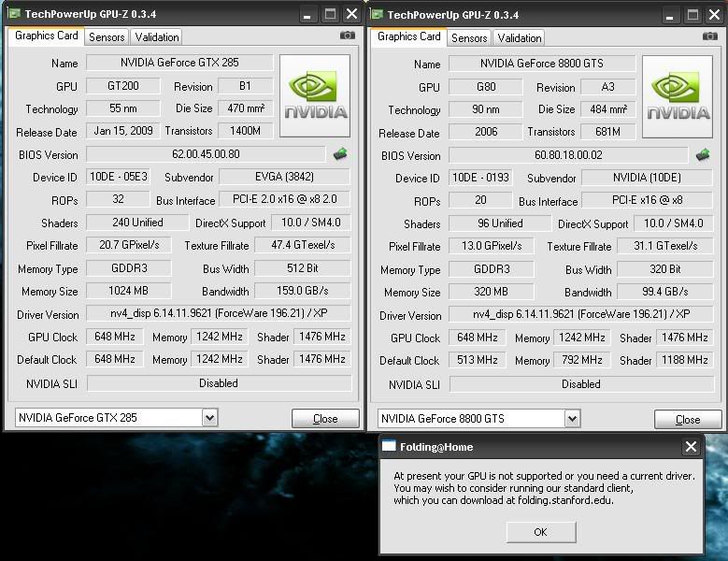The height and width of the screenshot is (561, 728).
Task: Click default Memory clock value 792 MHz
Action: click(x=582, y=360)
